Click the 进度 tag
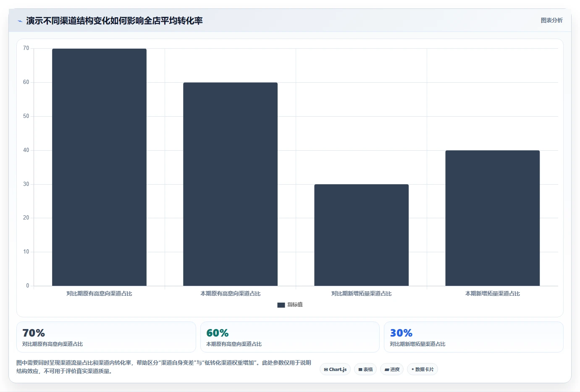 (392, 369)
